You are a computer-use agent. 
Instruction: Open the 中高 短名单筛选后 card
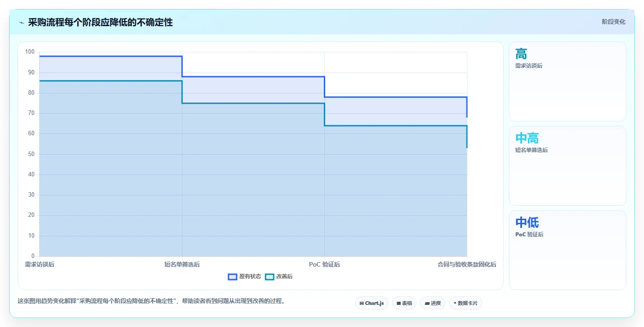568,166
